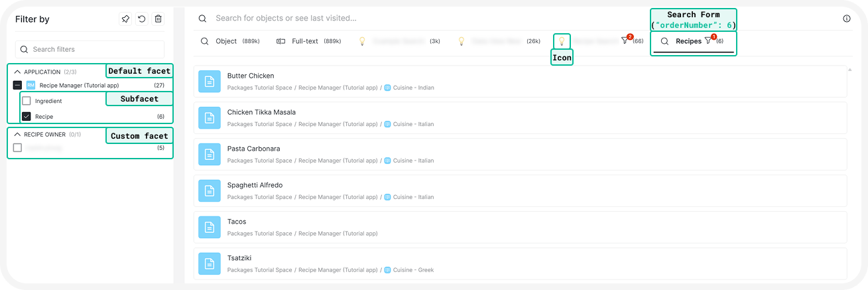Viewport: 868px width, 290px height.
Task: Tick the checkbox under RECIPE OWNER
Action: click(18, 147)
